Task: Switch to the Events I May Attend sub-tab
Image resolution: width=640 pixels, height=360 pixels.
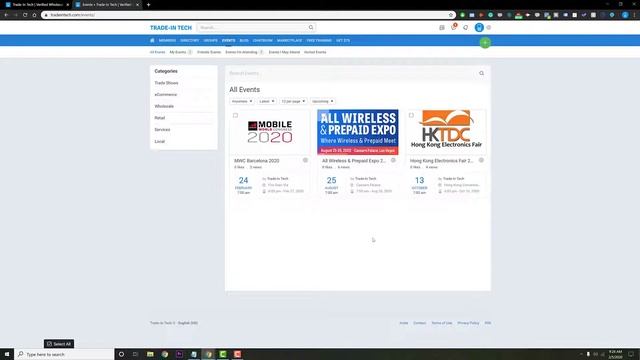Action: point(284,52)
